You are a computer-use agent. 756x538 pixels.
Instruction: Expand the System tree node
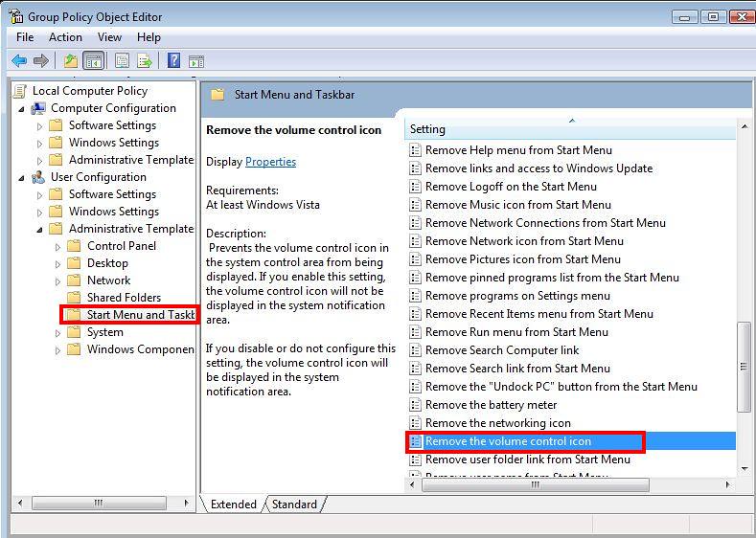click(57, 333)
